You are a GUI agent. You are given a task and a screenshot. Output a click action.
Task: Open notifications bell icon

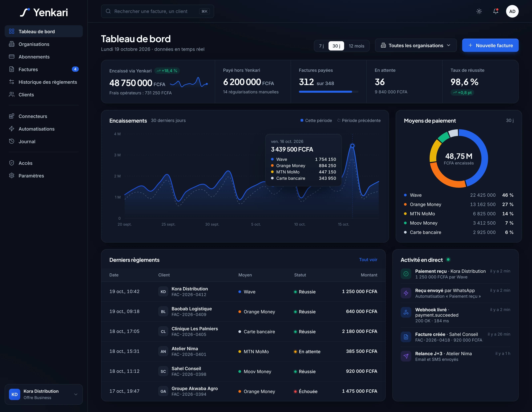(x=495, y=11)
